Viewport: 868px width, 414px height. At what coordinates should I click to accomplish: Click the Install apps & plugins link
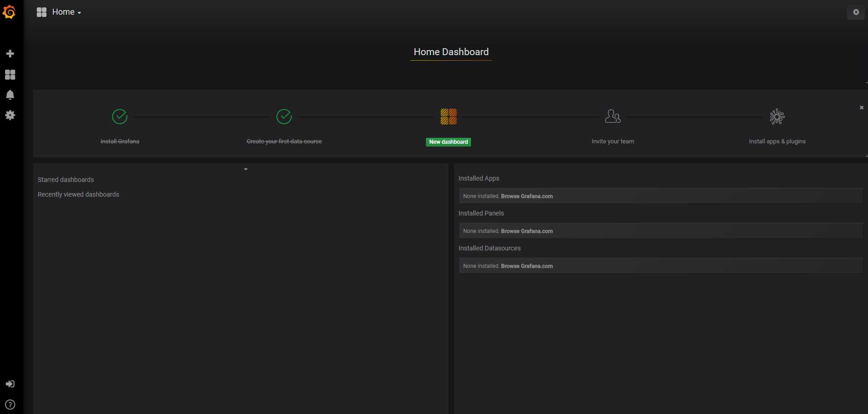point(777,142)
